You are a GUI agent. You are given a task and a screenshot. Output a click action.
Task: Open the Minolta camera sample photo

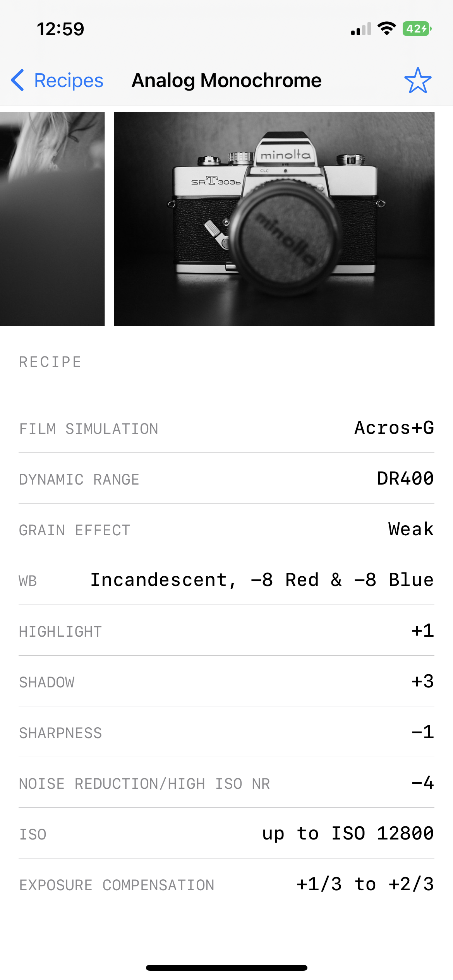tap(274, 219)
